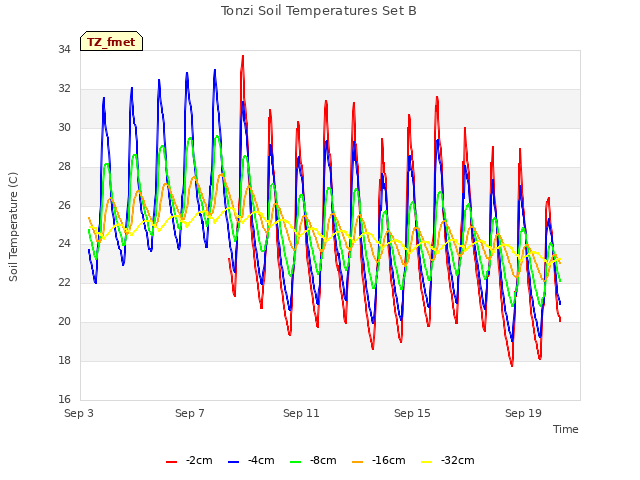The height and width of the screenshot is (480, 640).
Task: Click the 28 y-axis tick label
Action: [x=64, y=167]
